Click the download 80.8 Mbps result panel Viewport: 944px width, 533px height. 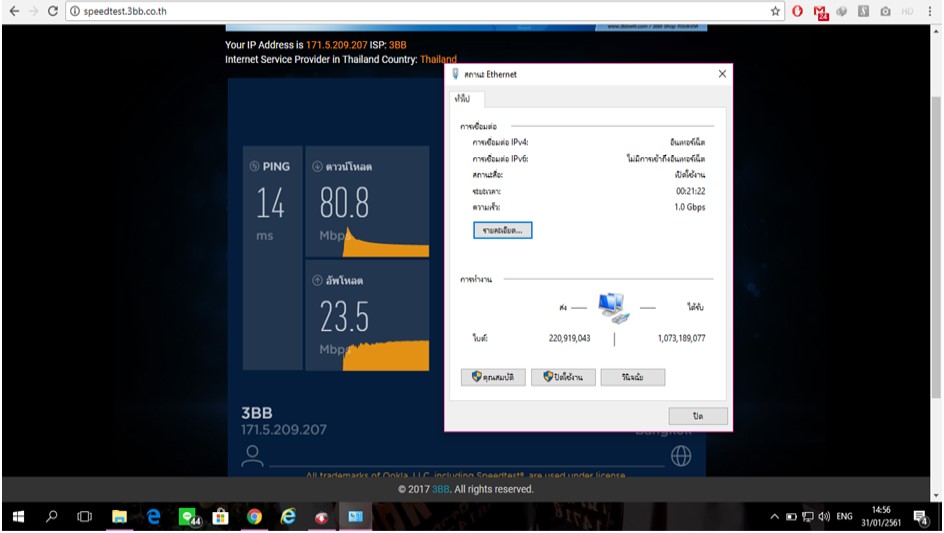click(367, 201)
